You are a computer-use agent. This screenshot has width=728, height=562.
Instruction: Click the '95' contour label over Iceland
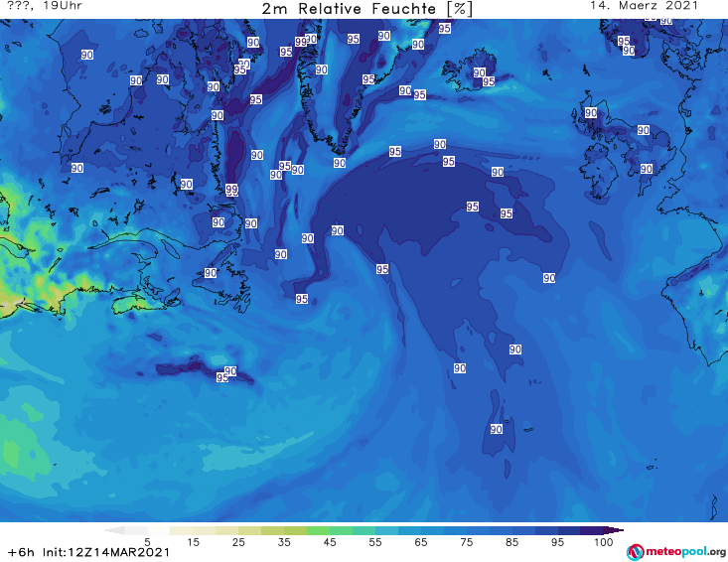point(489,81)
